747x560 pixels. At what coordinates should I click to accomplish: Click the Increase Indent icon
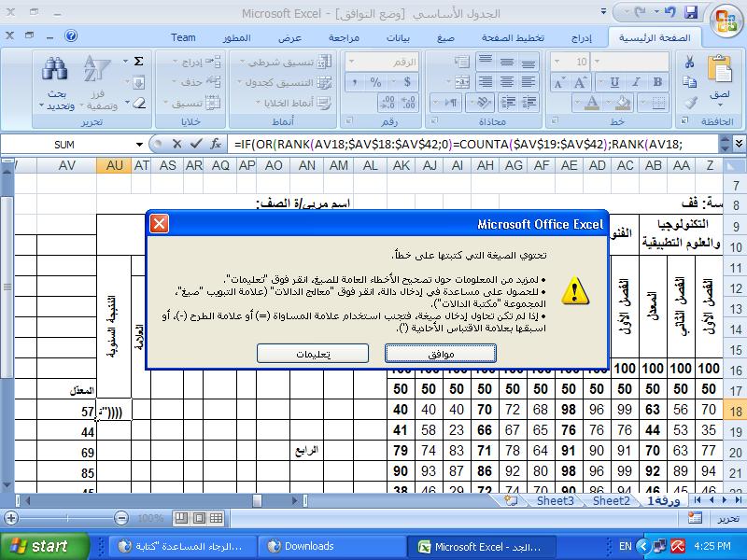tap(508, 102)
